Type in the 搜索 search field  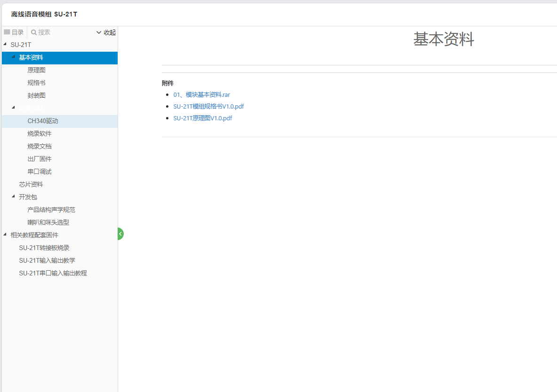click(x=65, y=32)
